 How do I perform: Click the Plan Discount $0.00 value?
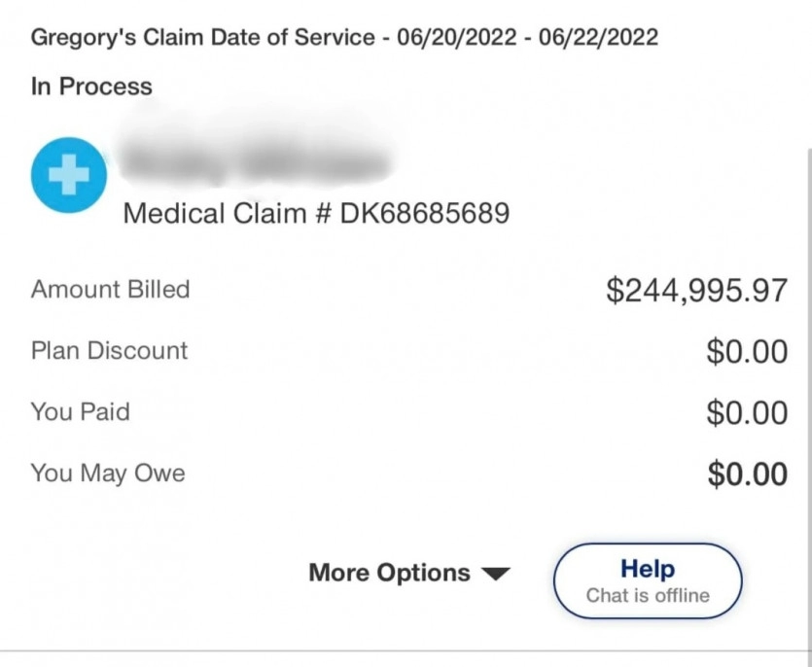747,352
